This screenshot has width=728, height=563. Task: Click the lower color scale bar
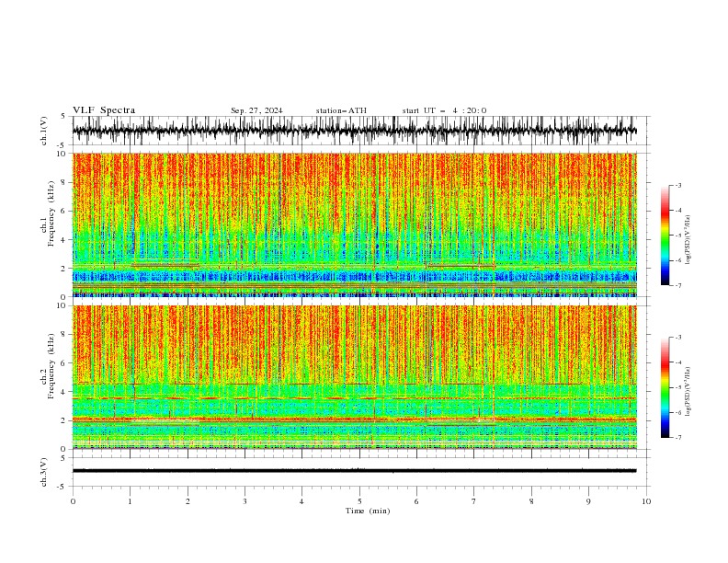(665, 387)
